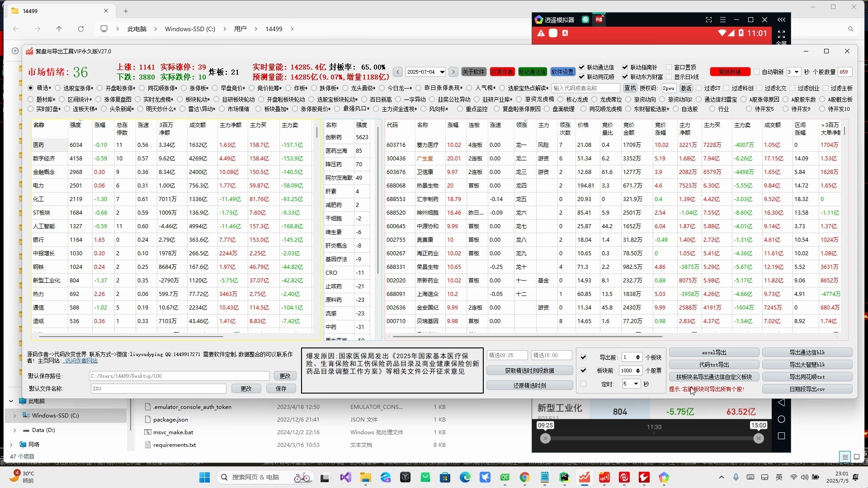Screen dimensions: 868x488
Task: Click the 用户 breadcrumb item
Action: 241,28
